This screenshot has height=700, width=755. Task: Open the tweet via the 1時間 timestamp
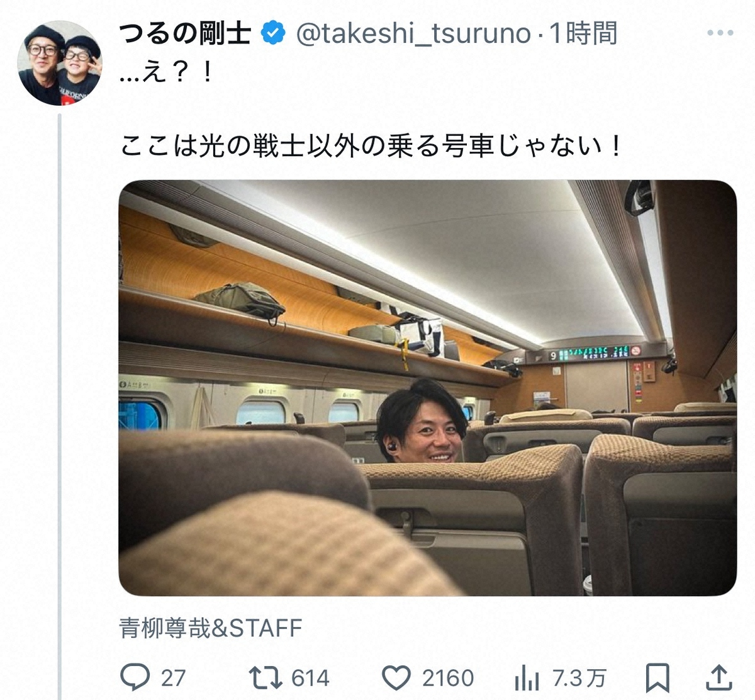coord(584,33)
